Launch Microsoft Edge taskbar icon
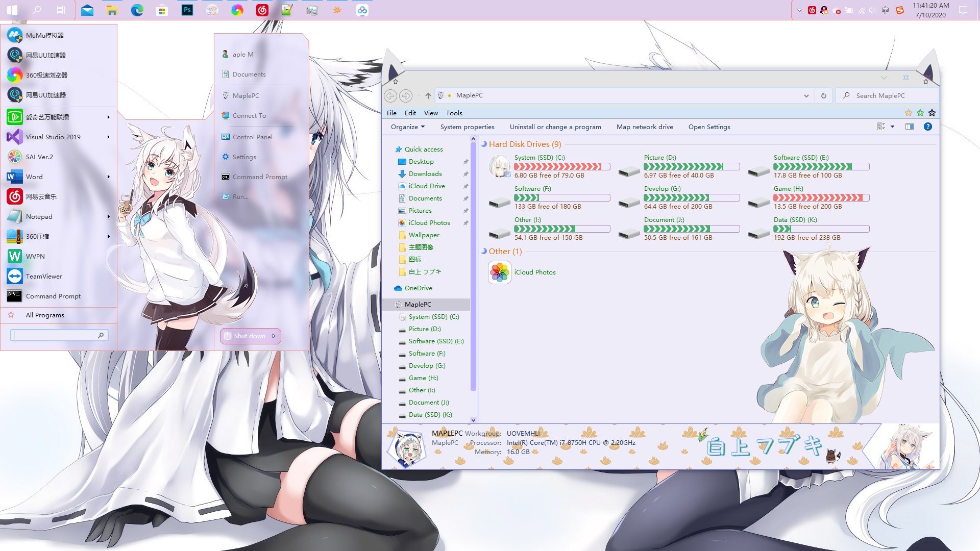 click(137, 10)
